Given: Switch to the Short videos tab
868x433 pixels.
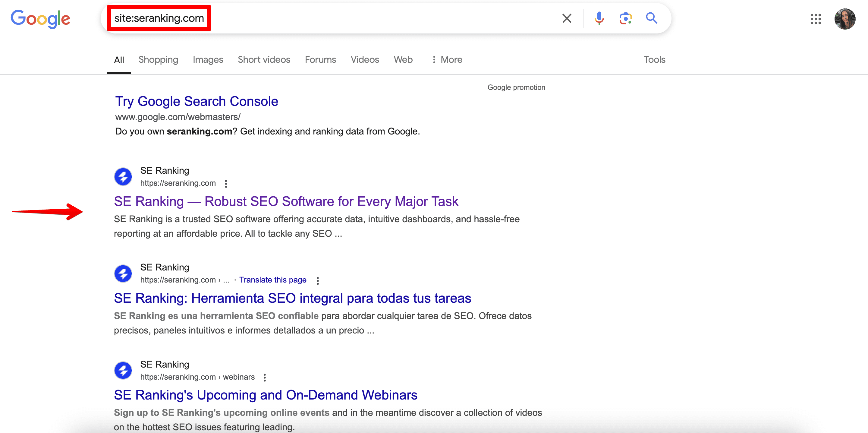Looking at the screenshot, I should coord(264,60).
